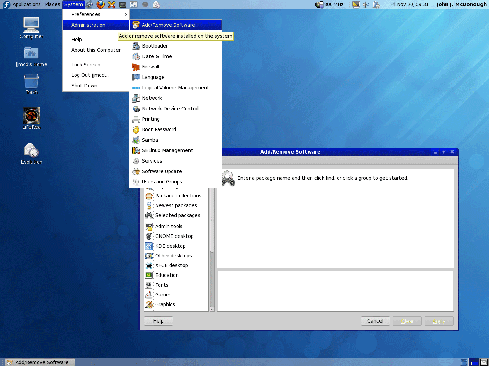This screenshot has height=366, width=489.
Task: Open Samba configuration entry
Action: point(175,140)
